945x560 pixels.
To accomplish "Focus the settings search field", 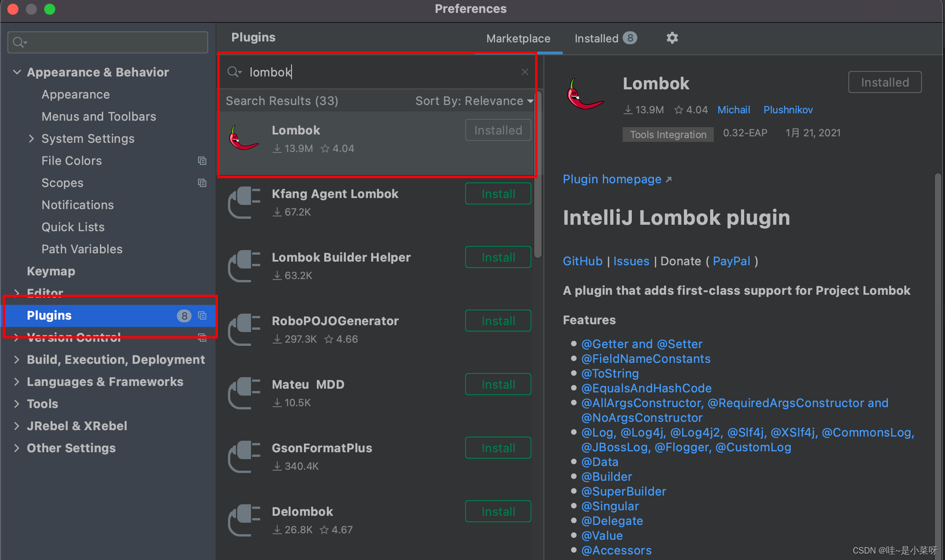I will pos(108,42).
